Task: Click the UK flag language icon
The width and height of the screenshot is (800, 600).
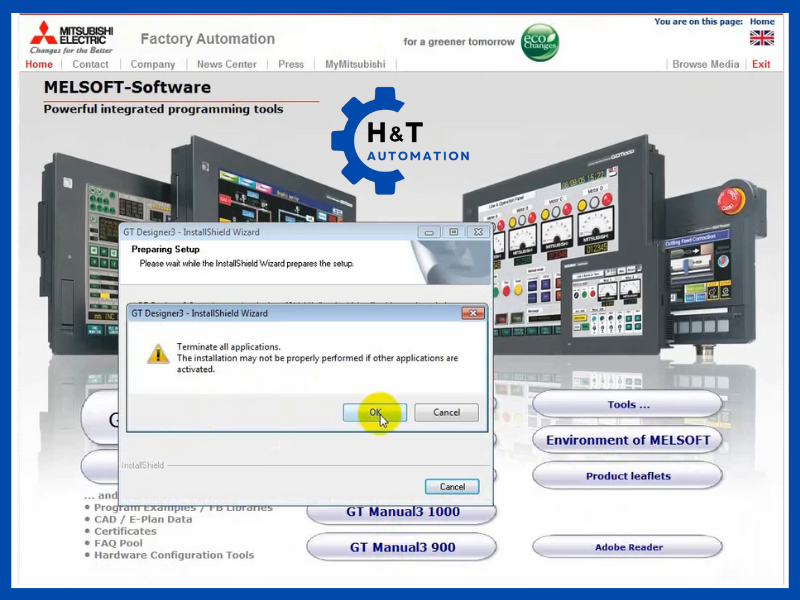Action: (762, 38)
